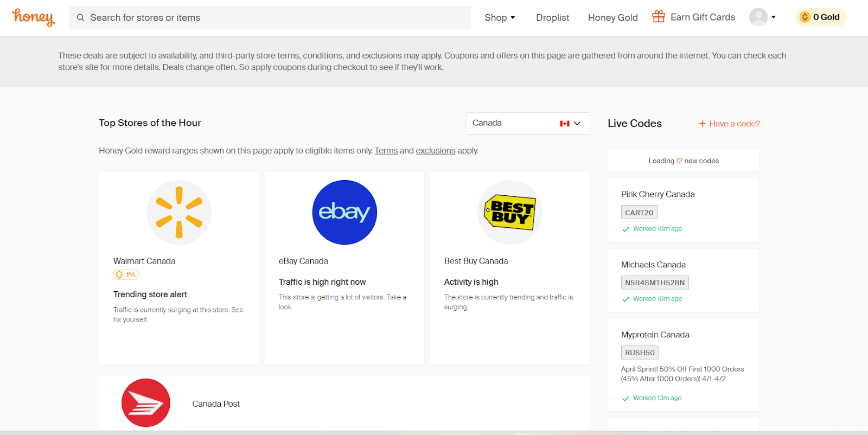
Task: Copy the RUSH50 coupon code
Action: pos(640,353)
